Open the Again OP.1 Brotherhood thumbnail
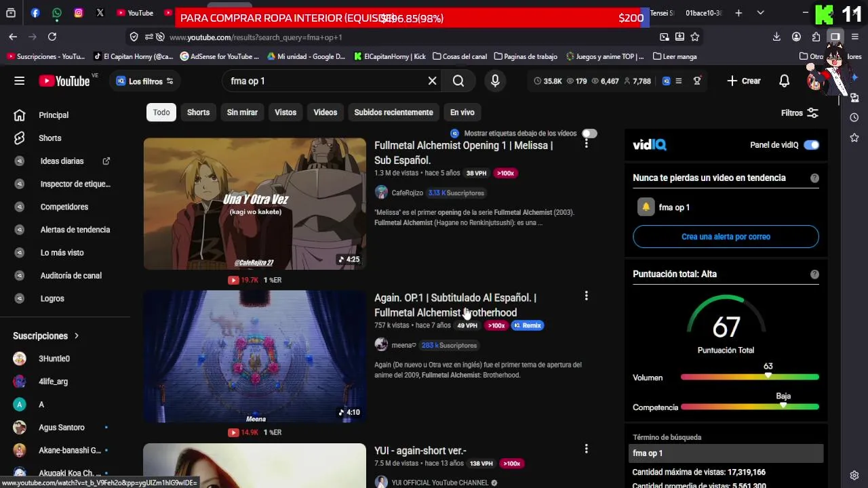This screenshot has height=488, width=868. click(x=254, y=357)
